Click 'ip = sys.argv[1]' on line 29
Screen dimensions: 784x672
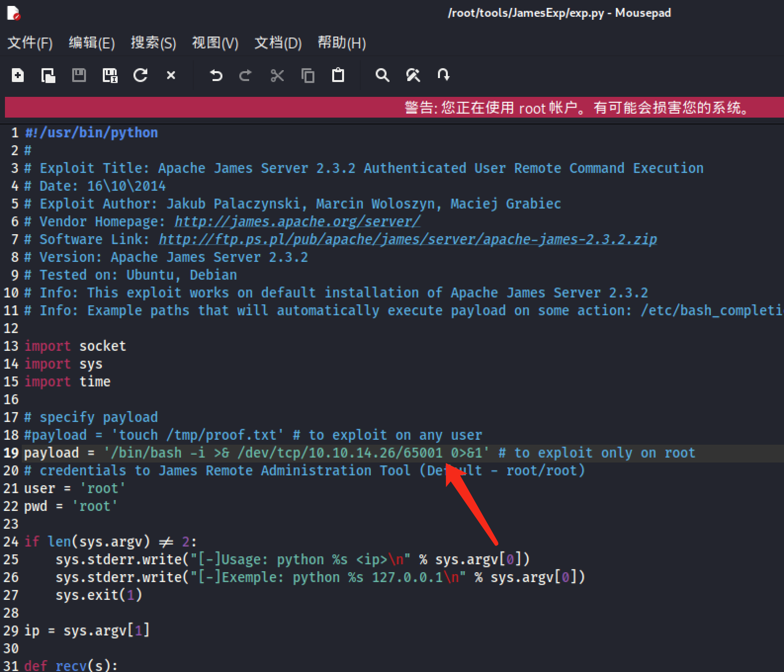[x=87, y=630]
